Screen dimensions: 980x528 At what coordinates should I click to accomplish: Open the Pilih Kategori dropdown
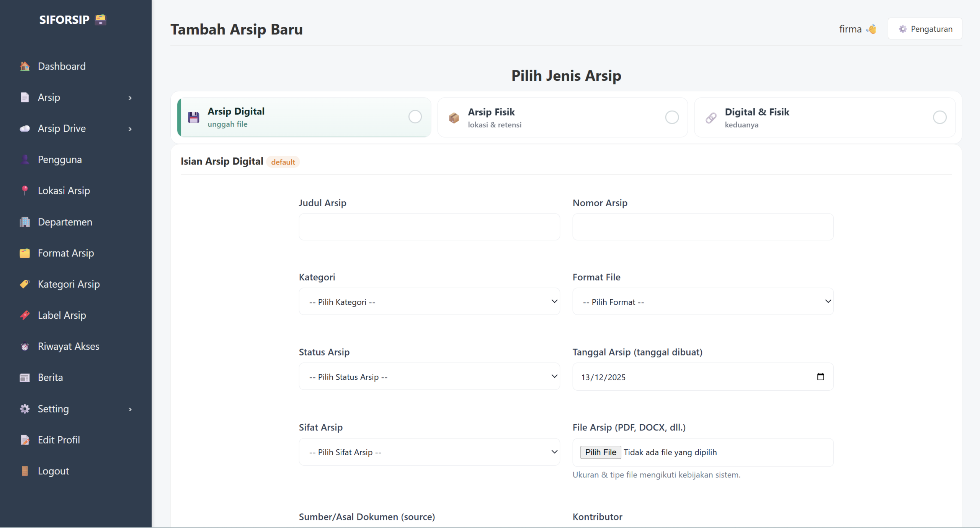[429, 301]
